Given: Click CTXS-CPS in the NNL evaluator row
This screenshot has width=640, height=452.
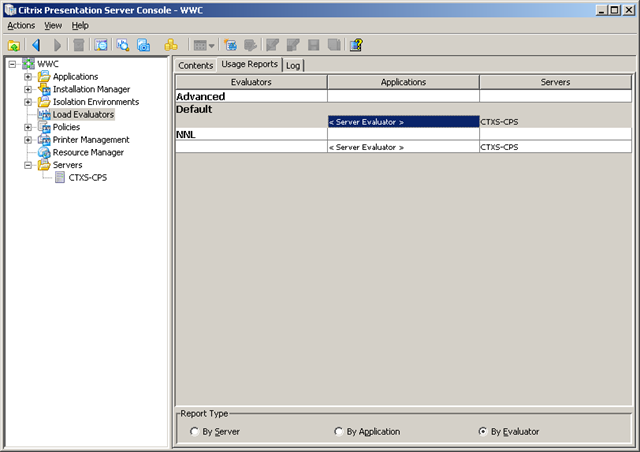Looking at the screenshot, I should (x=556, y=147).
